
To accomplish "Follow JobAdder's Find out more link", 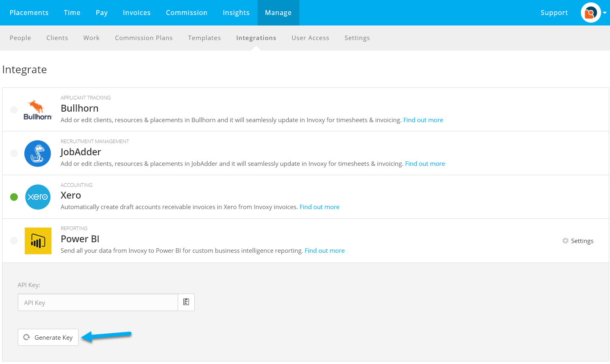I will tap(425, 164).
